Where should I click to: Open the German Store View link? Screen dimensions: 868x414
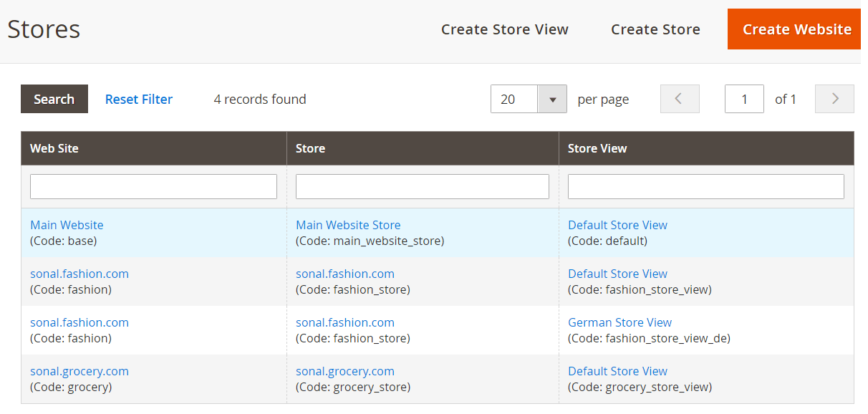(x=619, y=322)
